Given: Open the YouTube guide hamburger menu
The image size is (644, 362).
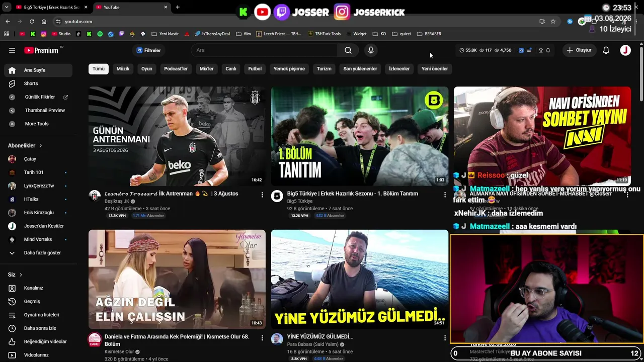Looking at the screenshot, I should (12, 50).
